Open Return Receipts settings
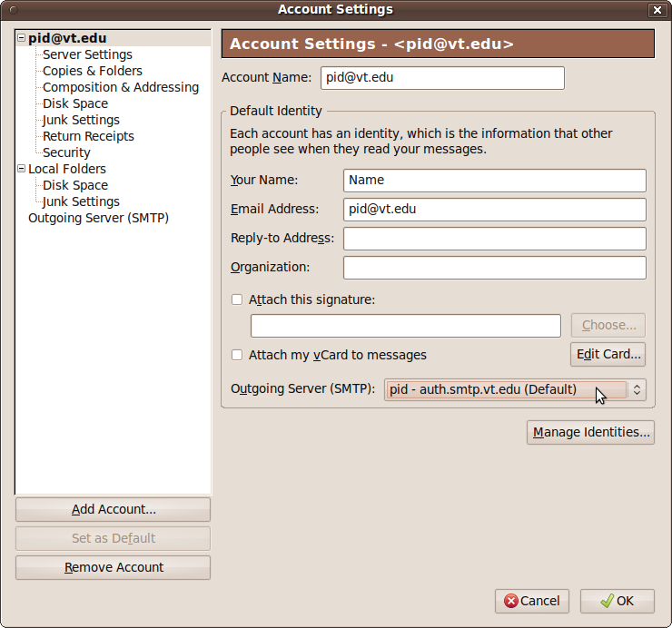672x628 pixels. click(88, 136)
